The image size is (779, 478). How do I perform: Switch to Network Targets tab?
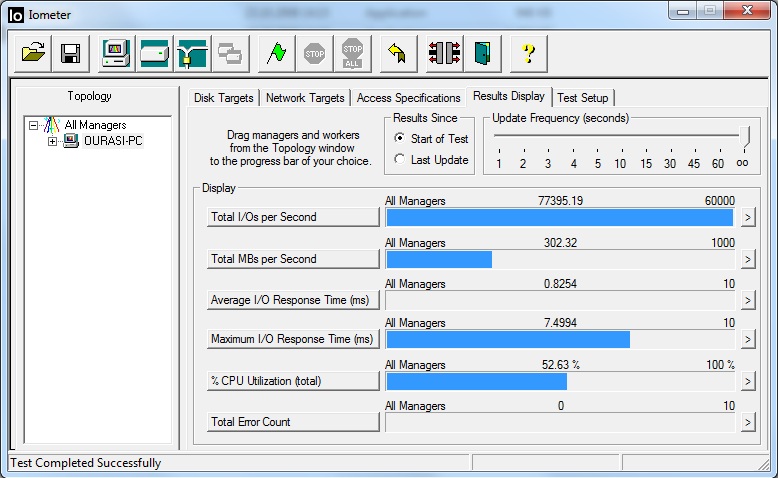click(x=305, y=98)
